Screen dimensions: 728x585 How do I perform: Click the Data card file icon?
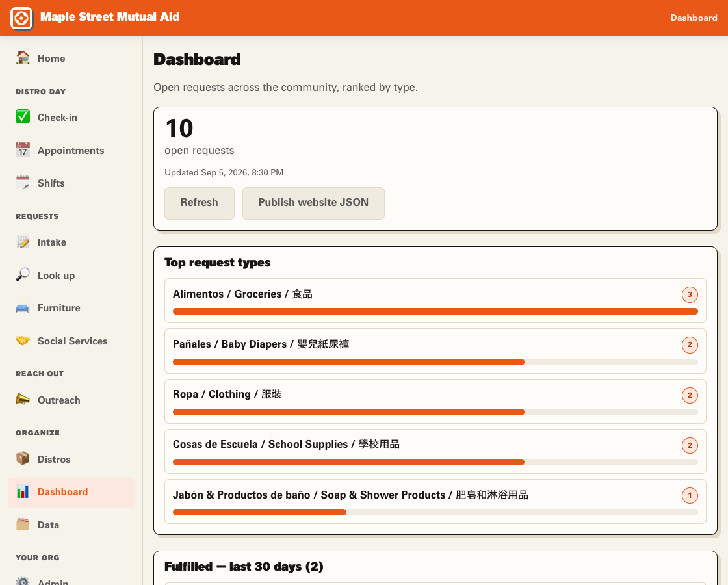coord(23,525)
